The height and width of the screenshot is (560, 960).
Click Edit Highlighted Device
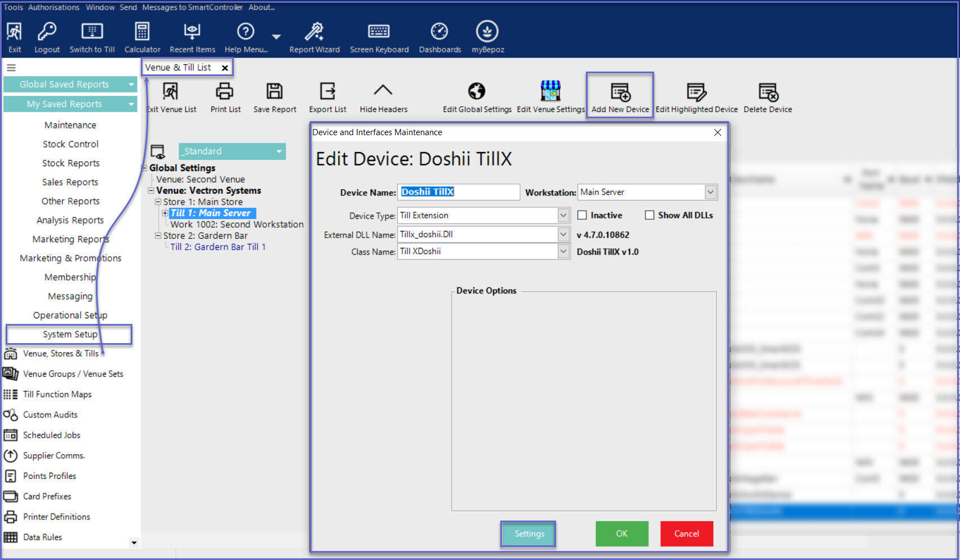click(x=696, y=97)
